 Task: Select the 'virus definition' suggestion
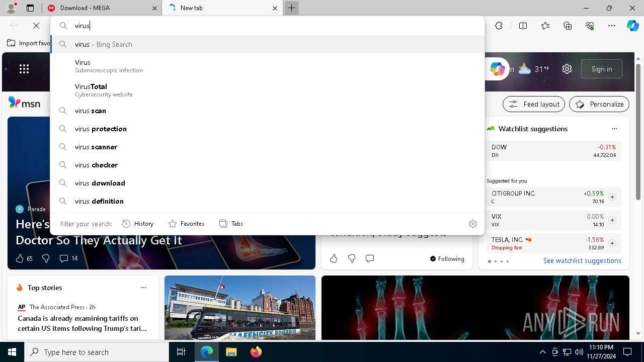tap(267, 201)
